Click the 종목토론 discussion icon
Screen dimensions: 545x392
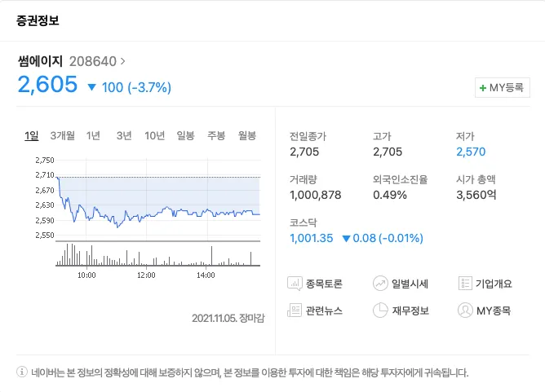[x=295, y=284]
